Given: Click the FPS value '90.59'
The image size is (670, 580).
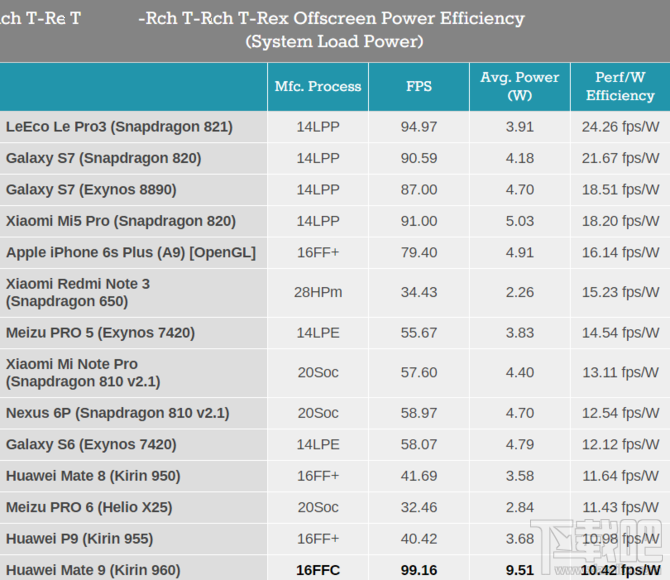Looking at the screenshot, I should click(419, 158).
